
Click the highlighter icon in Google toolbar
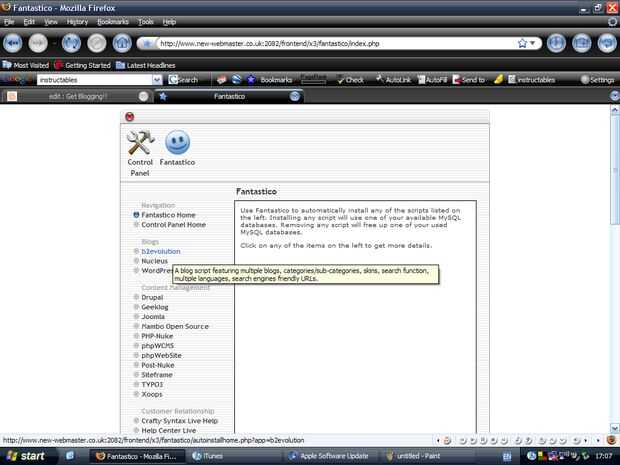pos(499,80)
